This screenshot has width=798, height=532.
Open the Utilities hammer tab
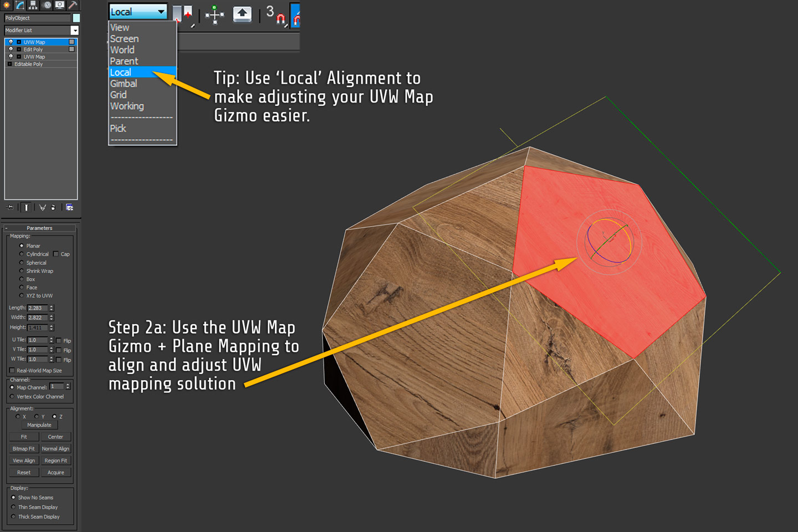coord(73,5)
